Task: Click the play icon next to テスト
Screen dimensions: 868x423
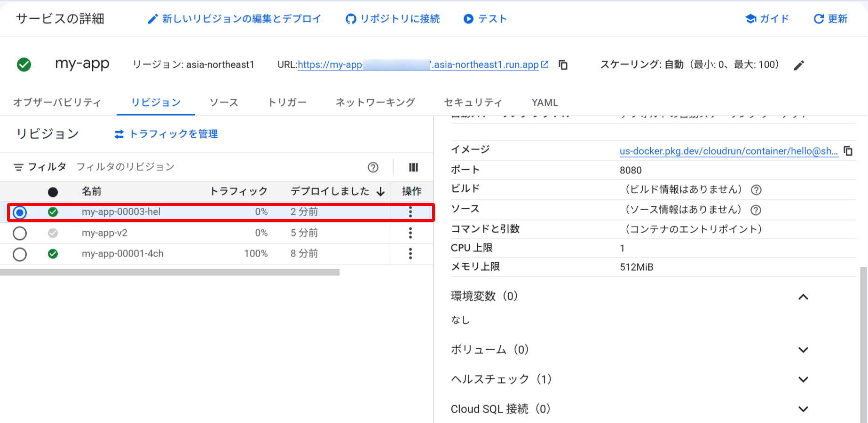Action: click(468, 19)
